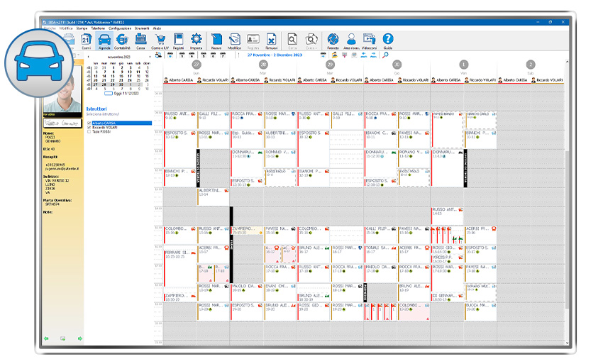This screenshot has height=364, width=603.
Task: Click the Imposta gear icon
Action: (x=197, y=40)
